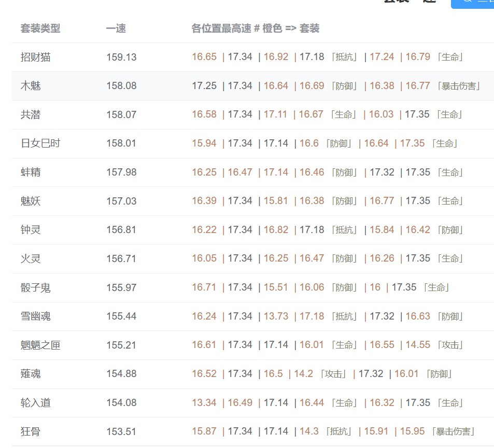The width and height of the screenshot is (494, 448).
Task: Click the 狂骨 speed value 153.51
Action: (121, 431)
